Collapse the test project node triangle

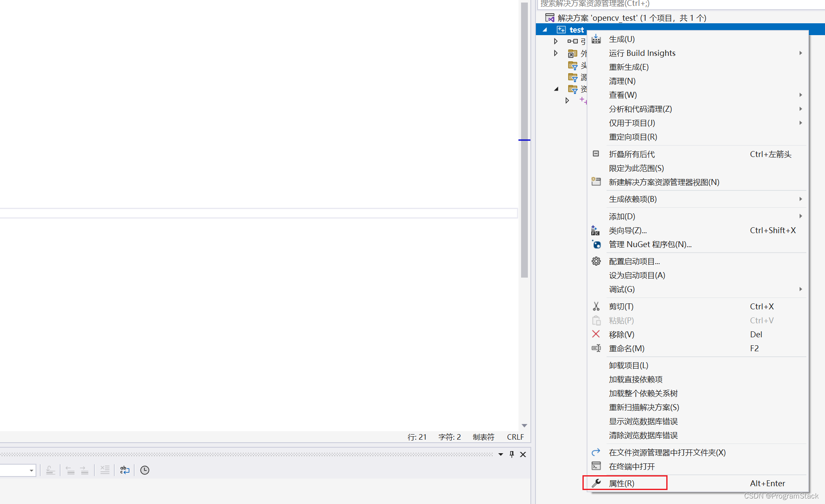(x=545, y=30)
